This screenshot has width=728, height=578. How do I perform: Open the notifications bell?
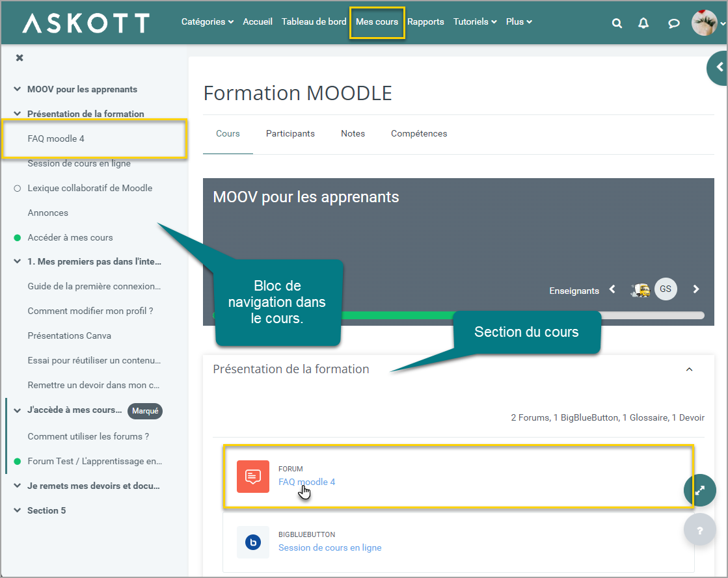(643, 23)
